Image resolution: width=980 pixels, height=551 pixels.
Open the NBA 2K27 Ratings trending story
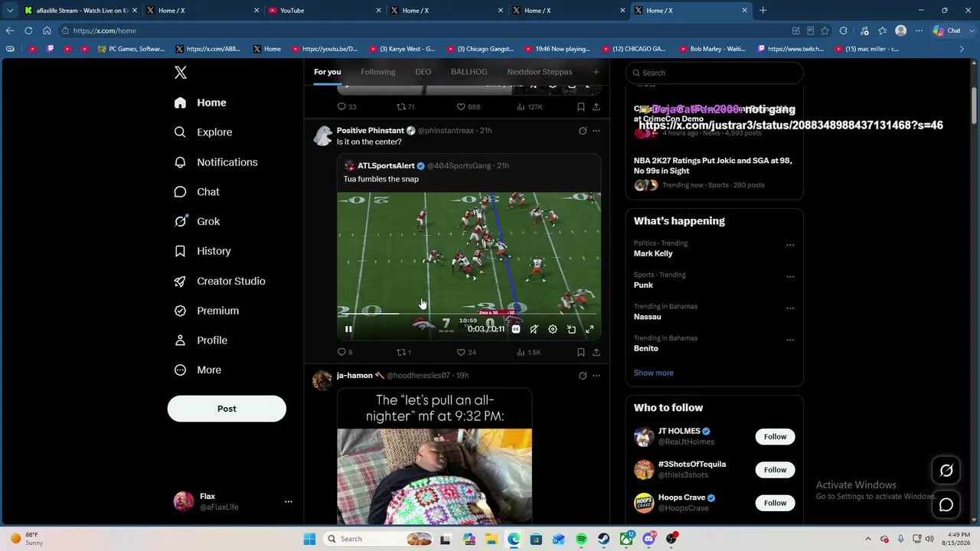713,166
